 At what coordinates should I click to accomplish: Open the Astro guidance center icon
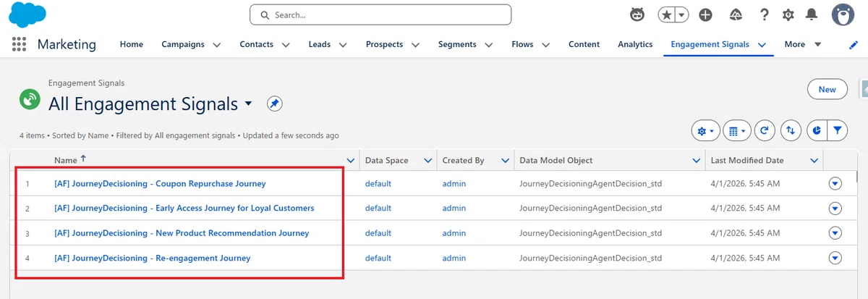637,14
